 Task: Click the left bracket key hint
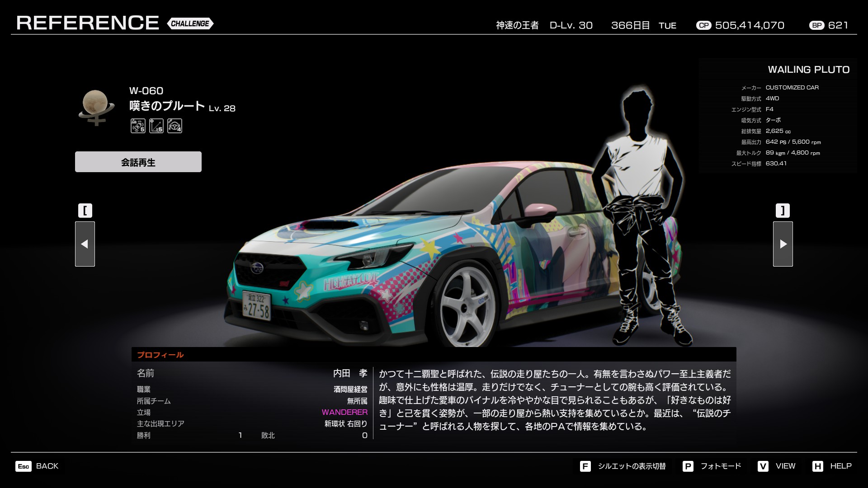pos(85,211)
